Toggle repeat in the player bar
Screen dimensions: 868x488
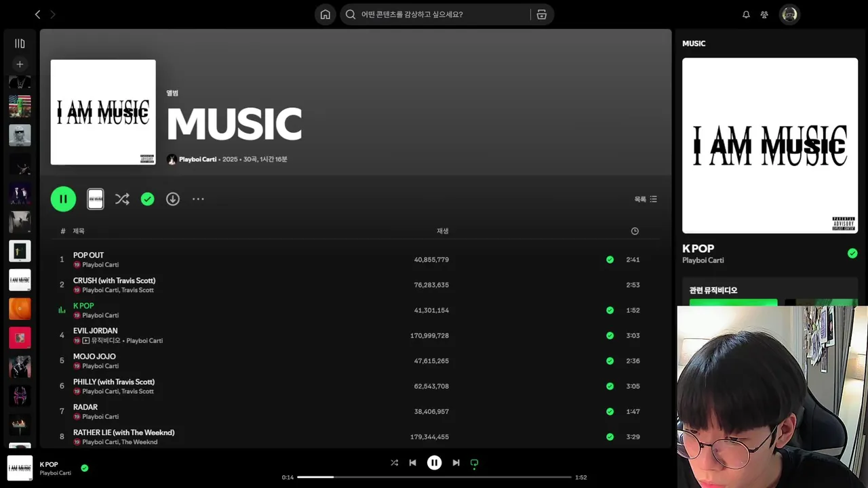click(x=474, y=463)
